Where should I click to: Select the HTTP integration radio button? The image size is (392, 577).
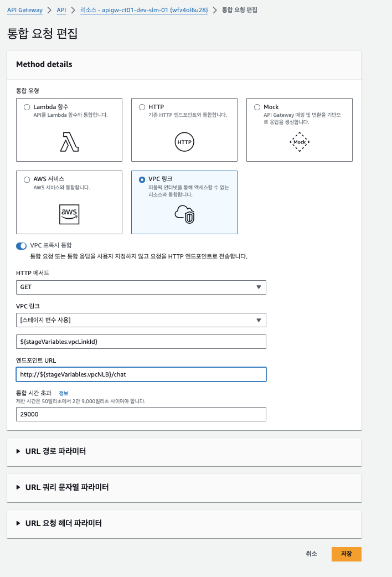pyautogui.click(x=142, y=107)
